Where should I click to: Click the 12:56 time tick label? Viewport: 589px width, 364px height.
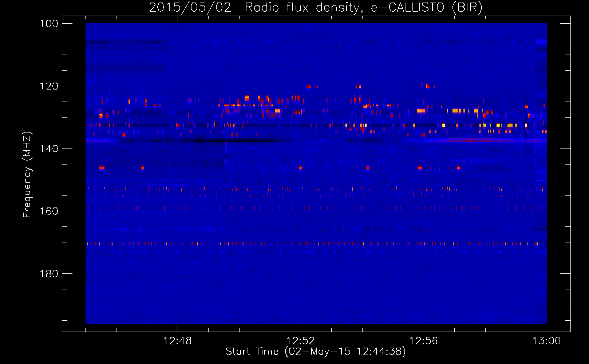pos(424,341)
